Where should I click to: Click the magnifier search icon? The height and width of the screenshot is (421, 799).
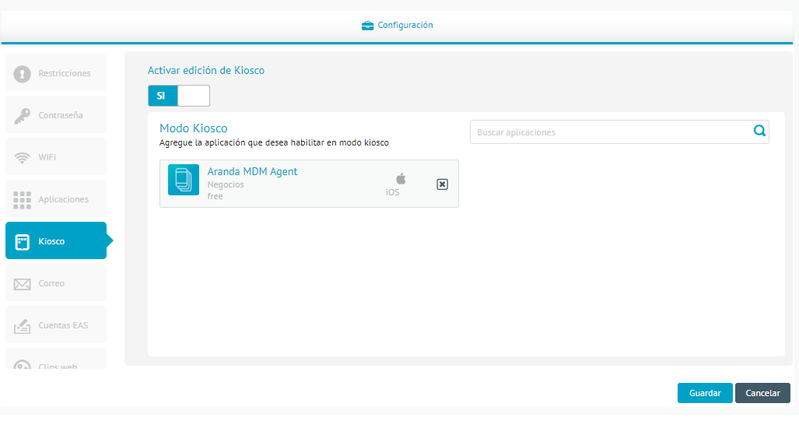(759, 131)
